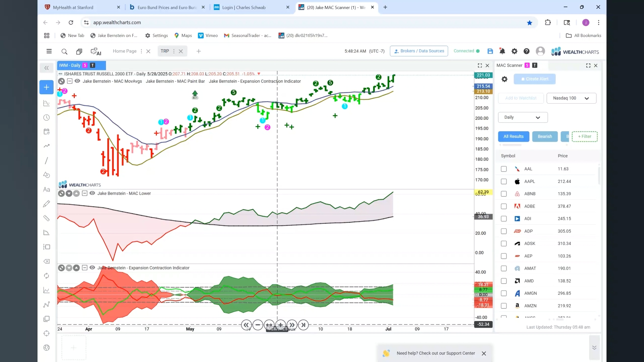The height and width of the screenshot is (362, 644).
Task: Bookmark page with the star icon
Action: point(530,23)
